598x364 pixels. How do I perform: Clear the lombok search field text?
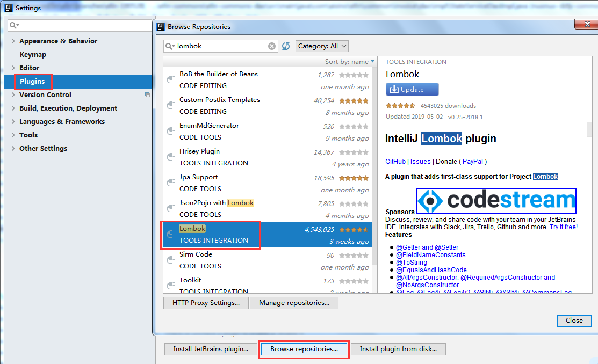(271, 46)
